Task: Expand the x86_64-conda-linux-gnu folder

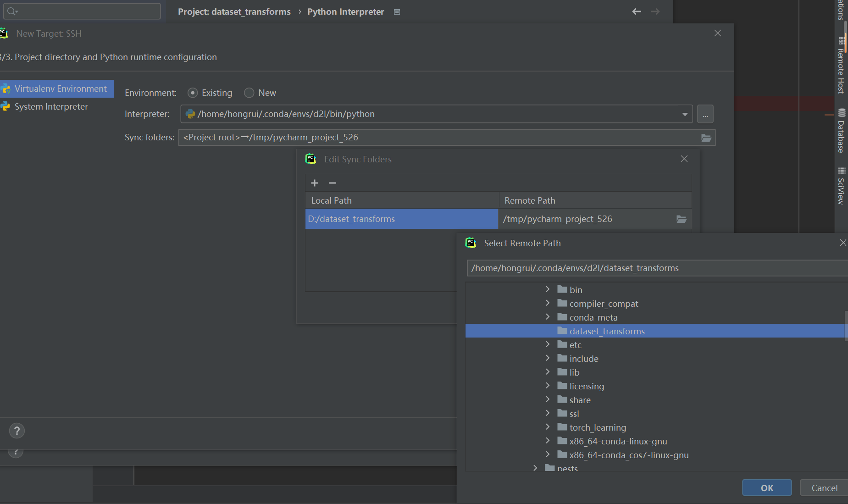Action: 548,441
